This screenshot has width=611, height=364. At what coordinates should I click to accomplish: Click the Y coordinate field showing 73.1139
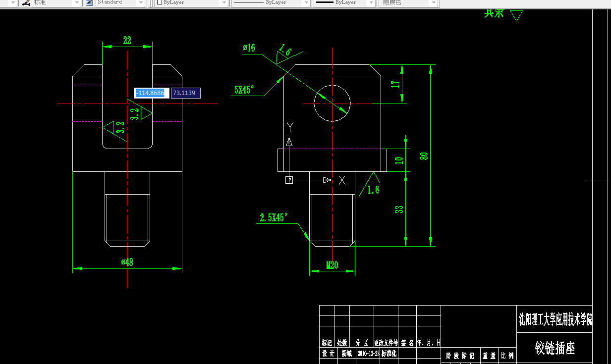coord(185,93)
